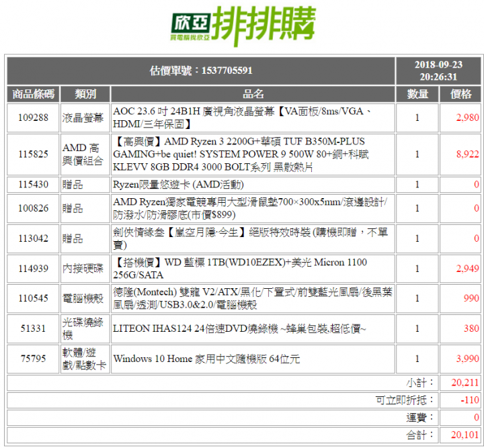Click the 欣亞 green logo icon
The image size is (484, 448).
[x=191, y=26]
